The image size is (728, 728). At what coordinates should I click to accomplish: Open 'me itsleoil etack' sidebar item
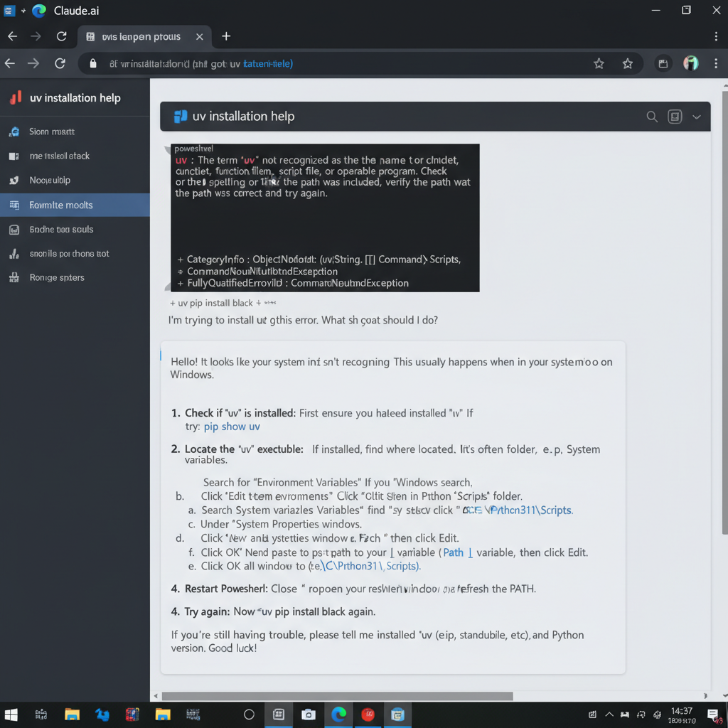(x=75, y=156)
